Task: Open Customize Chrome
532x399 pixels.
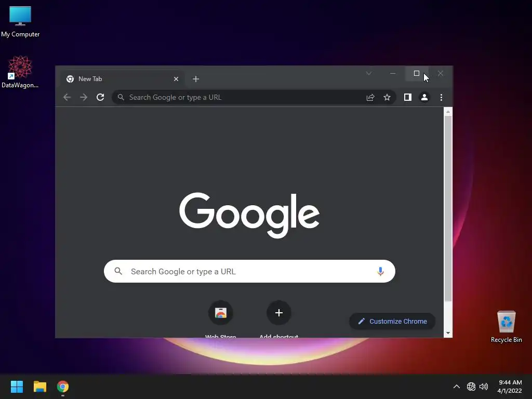Action: pos(392,321)
